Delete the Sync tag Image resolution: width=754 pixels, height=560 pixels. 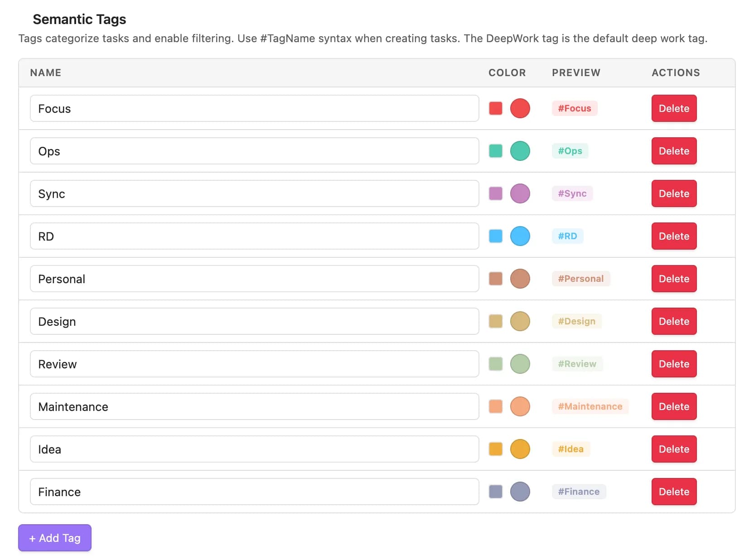tap(674, 193)
